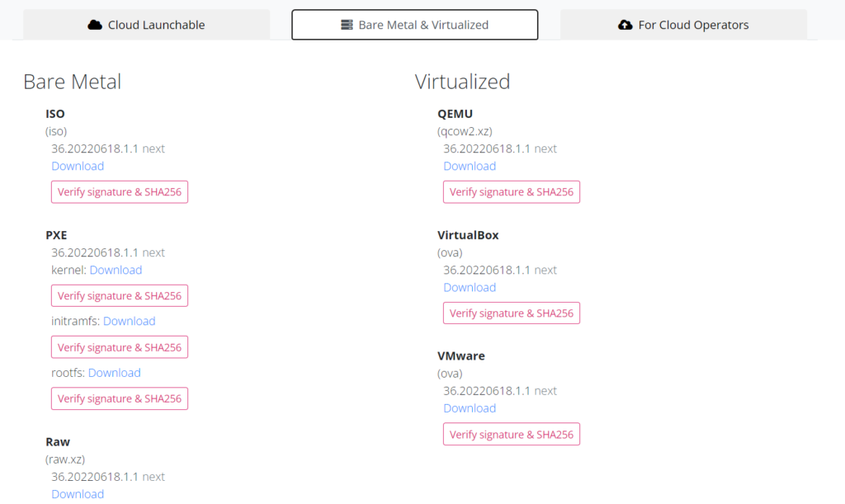Viewport: 845px width, 504px height.
Task: Download the PXE rootfs
Action: [114, 373]
